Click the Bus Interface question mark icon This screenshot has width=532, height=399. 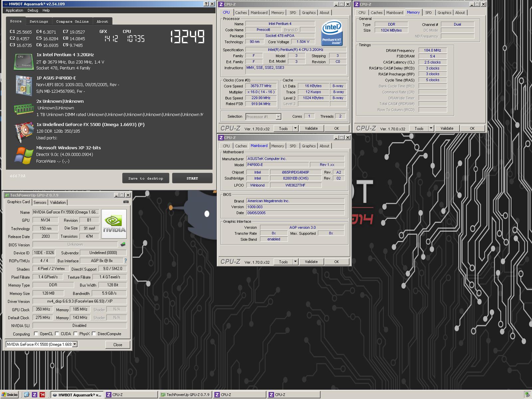coord(125,261)
